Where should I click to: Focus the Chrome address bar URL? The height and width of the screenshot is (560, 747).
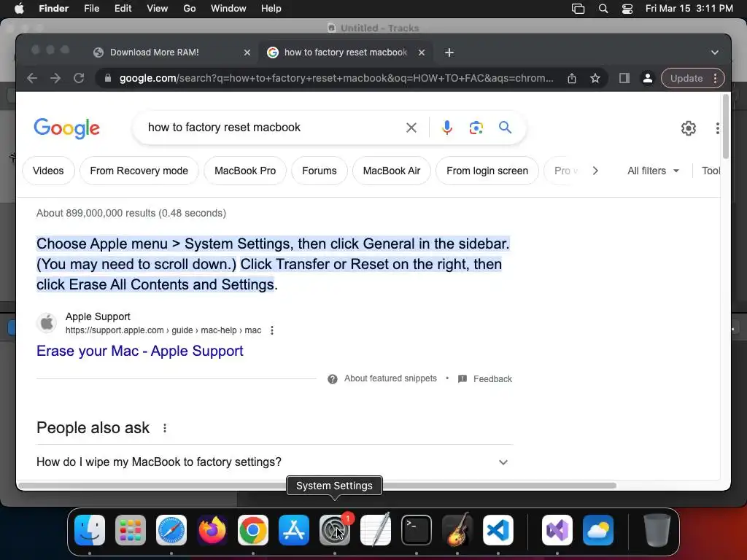pos(336,78)
